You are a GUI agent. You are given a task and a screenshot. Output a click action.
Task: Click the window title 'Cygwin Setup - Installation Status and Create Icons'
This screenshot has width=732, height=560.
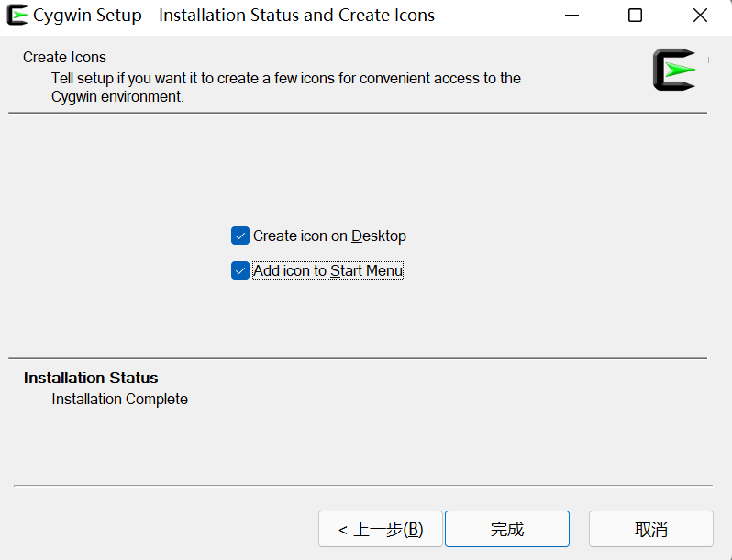coord(234,16)
